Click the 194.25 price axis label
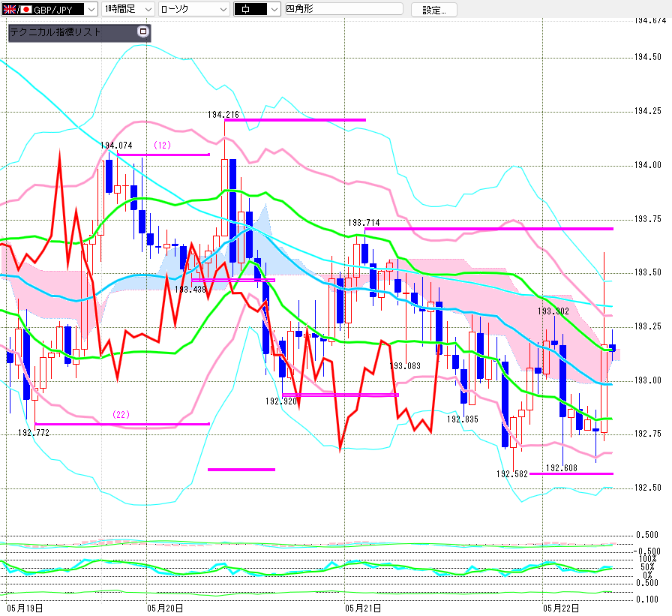 point(648,111)
